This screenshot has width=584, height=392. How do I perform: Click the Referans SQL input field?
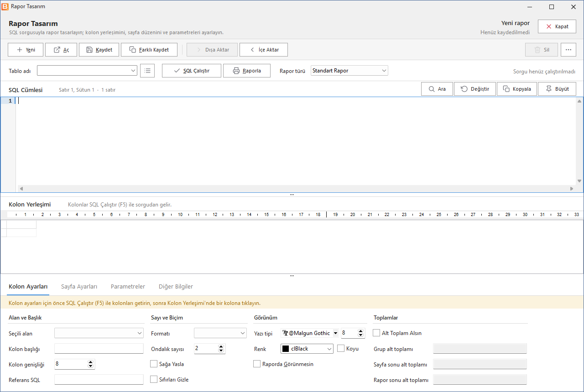pyautogui.click(x=99, y=380)
